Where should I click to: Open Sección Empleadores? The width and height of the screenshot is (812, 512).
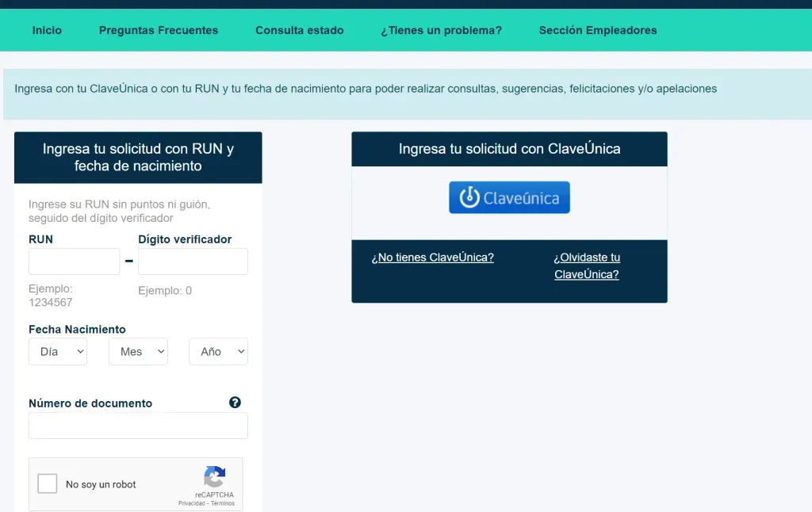click(598, 31)
